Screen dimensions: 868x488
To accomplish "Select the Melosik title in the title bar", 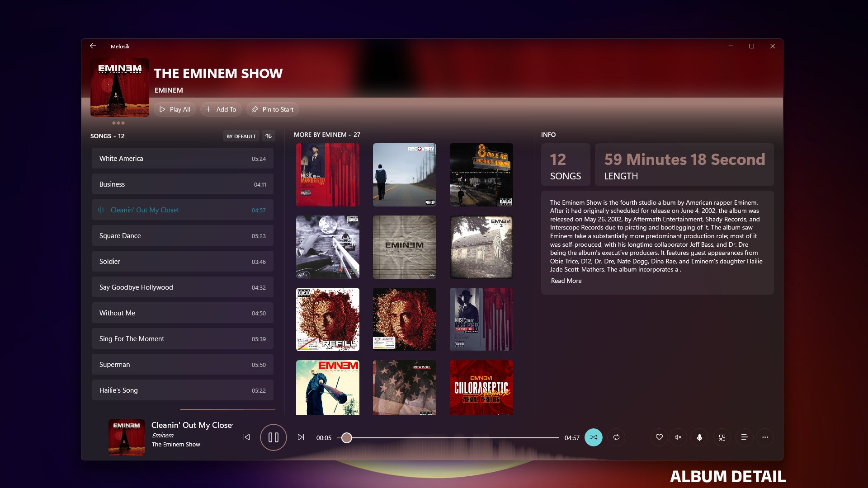I will click(x=120, y=46).
